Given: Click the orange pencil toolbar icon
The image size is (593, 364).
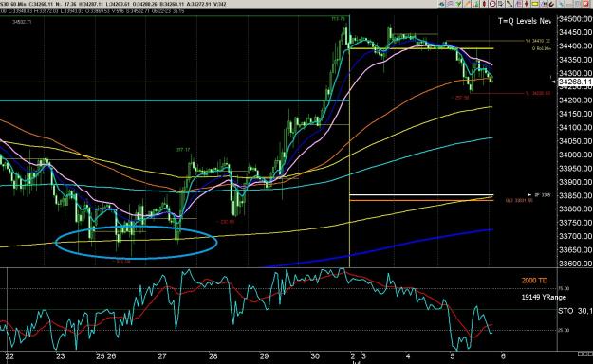Looking at the screenshot, I should point(468,4).
